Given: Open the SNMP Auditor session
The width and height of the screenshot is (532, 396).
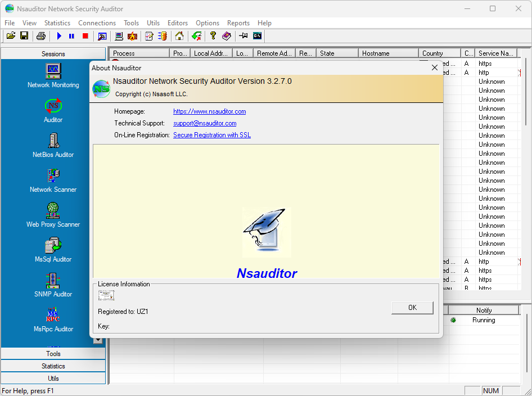Looking at the screenshot, I should coord(53,285).
